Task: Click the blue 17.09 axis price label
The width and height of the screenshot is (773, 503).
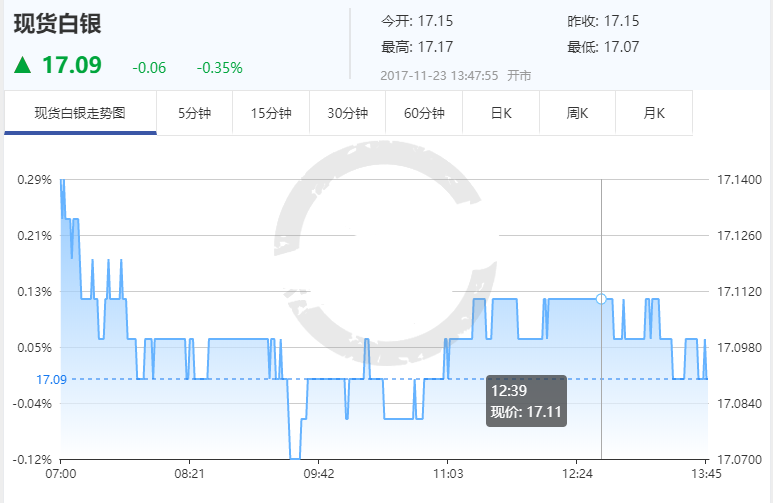Action: click(x=50, y=380)
